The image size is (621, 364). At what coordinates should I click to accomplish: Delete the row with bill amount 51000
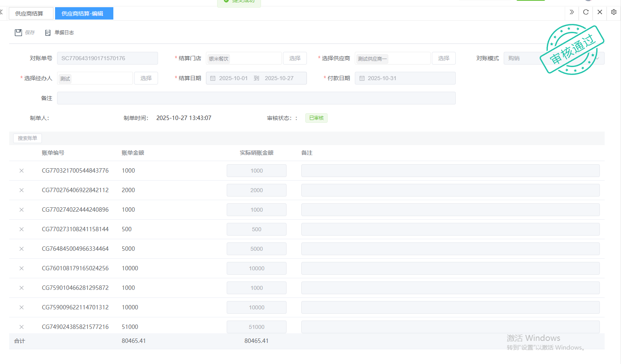click(22, 327)
